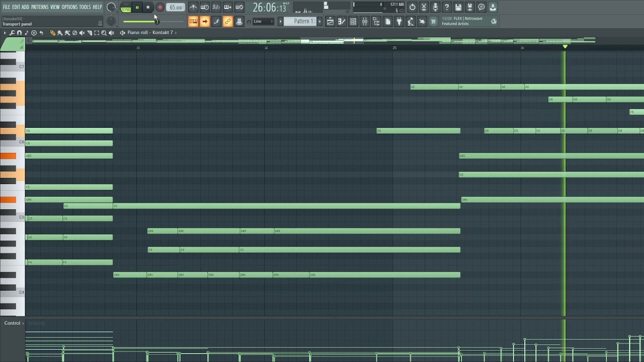Open pattern options arrow left of Pattern 1

(x=281, y=21)
